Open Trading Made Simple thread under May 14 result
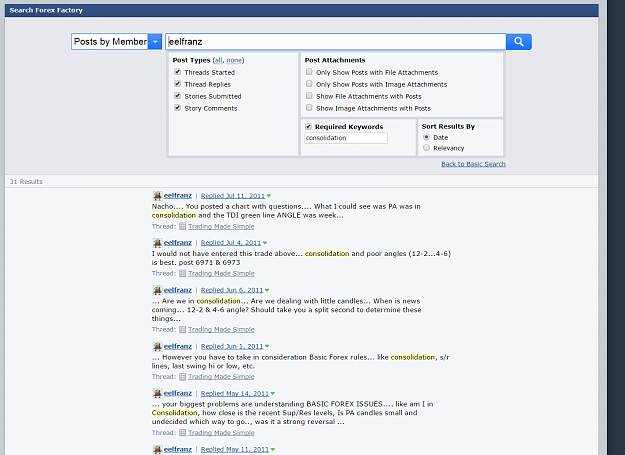Image resolution: width=625 pixels, height=455 pixels. 221,433
